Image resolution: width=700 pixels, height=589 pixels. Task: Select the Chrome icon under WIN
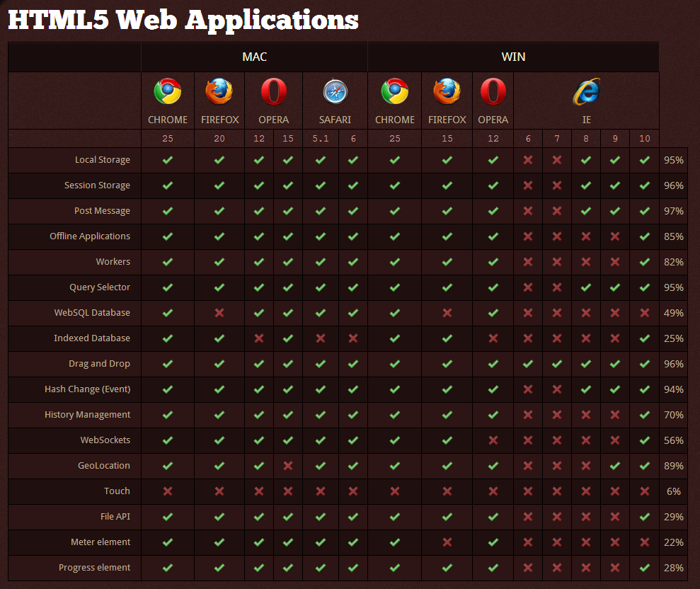(395, 91)
